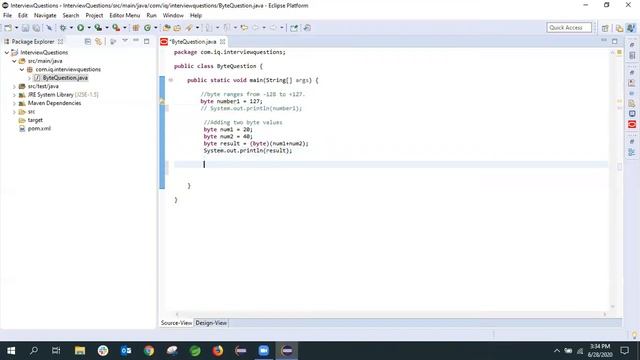Click the New Java Class icon
Screen dimensions: 640x360
tap(147, 28)
